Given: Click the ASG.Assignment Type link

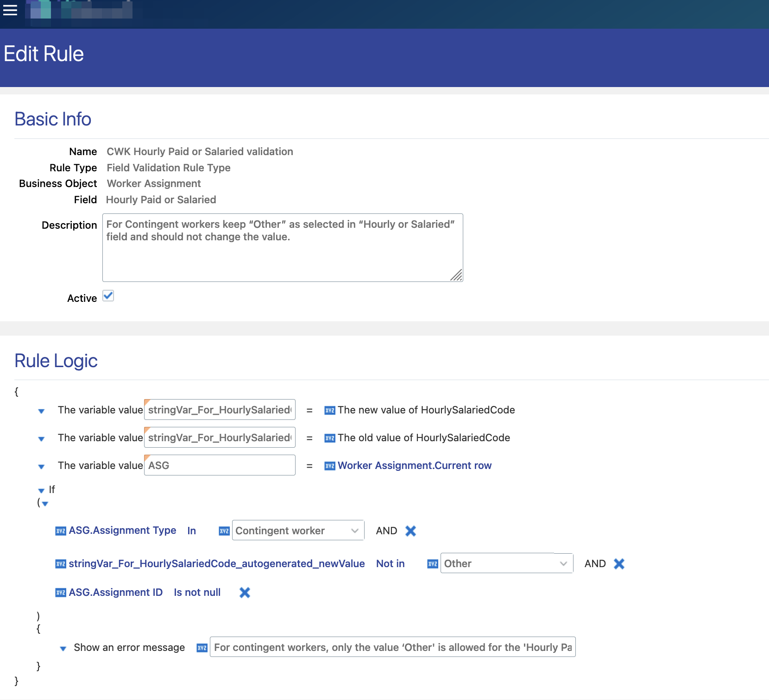Looking at the screenshot, I should click(122, 531).
